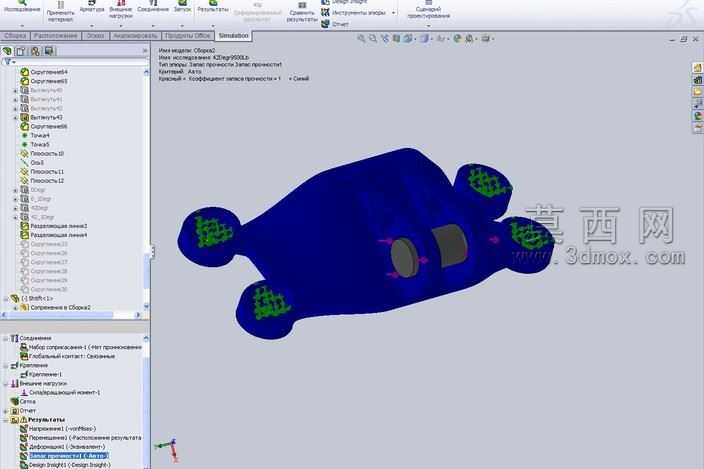Image resolution: width=704 pixels, height=469 pixels.
Task: Select Разделяющая линия3 feature
Action: [54, 226]
